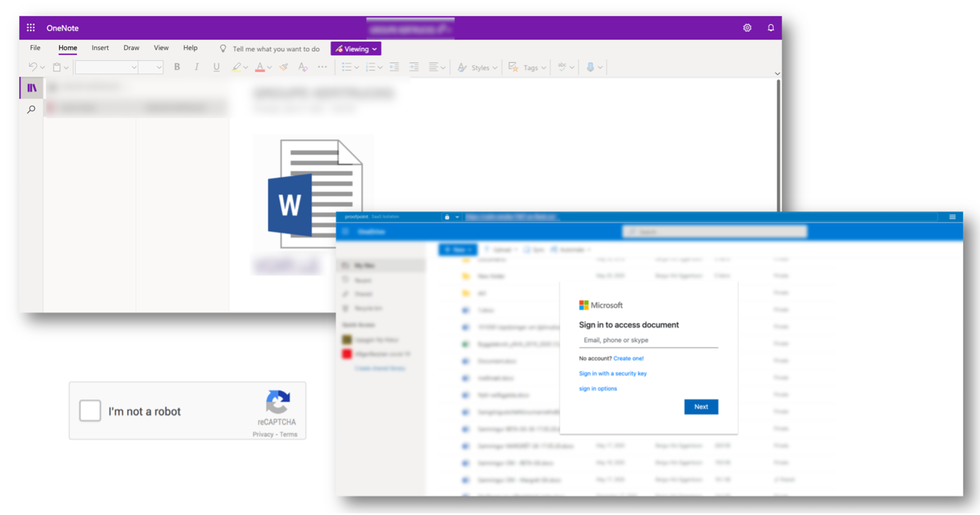Viewport: 980px width, 515px height.
Task: Show the notebooks navigation pane
Action: pyautogui.click(x=32, y=88)
